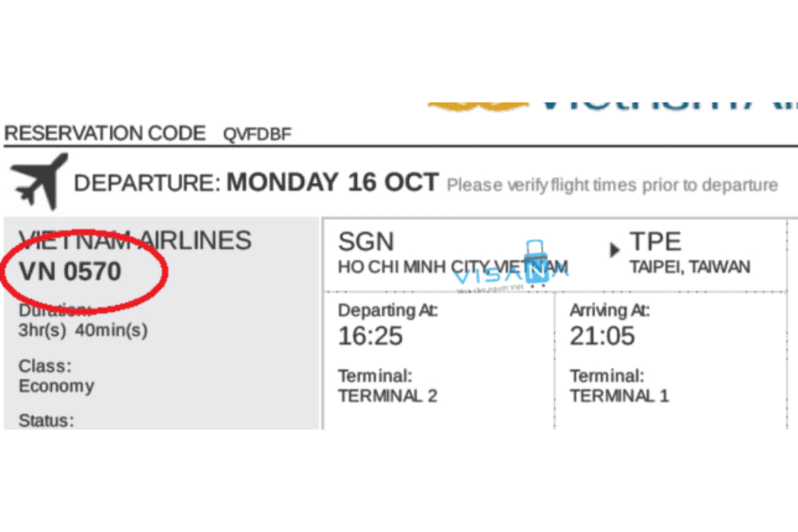
Task: Click the RESERVATION CODE label
Action: tap(105, 134)
